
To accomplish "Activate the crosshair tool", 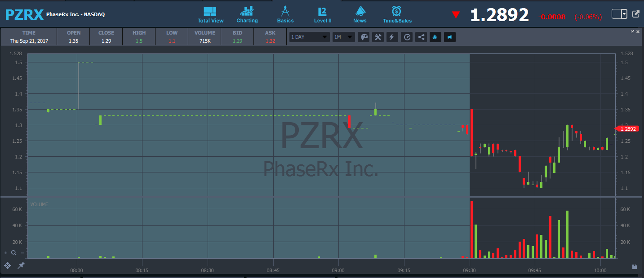I will coord(8,265).
